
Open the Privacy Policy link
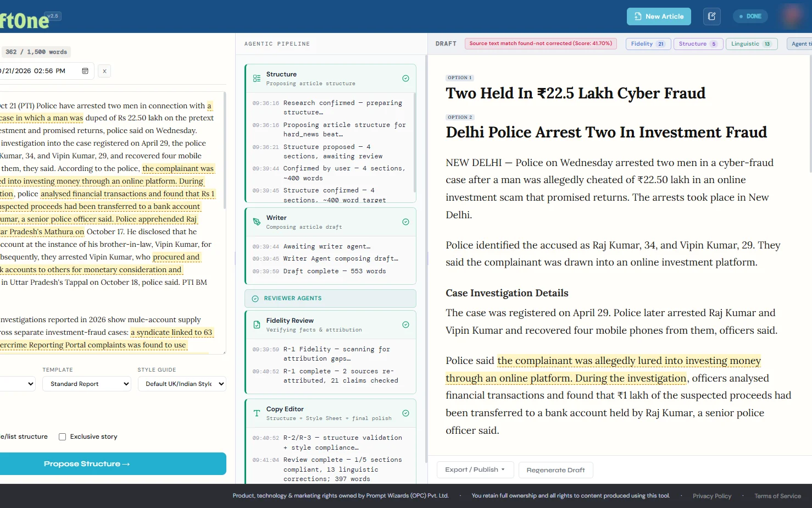tap(712, 496)
